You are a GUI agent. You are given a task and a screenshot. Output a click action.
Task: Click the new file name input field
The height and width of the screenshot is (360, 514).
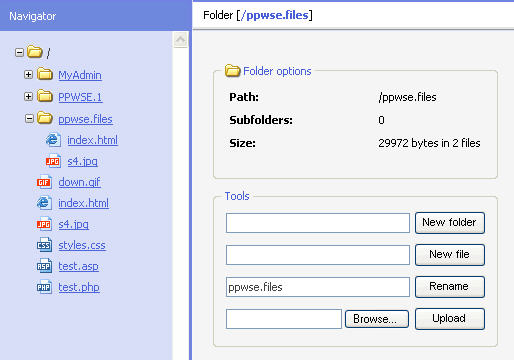click(x=318, y=255)
